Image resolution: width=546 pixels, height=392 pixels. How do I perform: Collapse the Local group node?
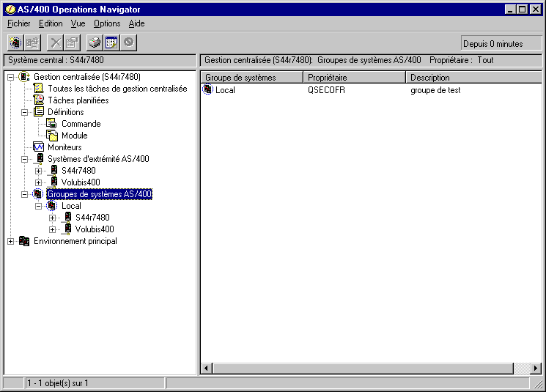tap(38, 206)
